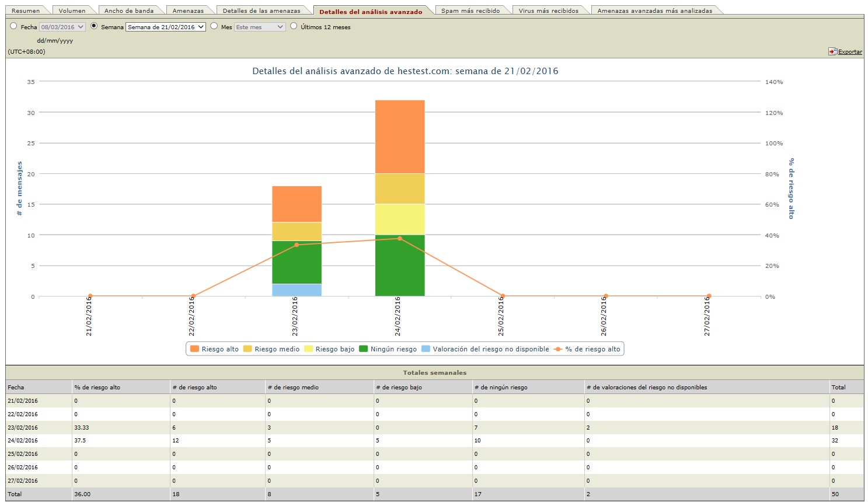The width and height of the screenshot is (868, 502).
Task: Select the Mes radio button
Action: (214, 26)
